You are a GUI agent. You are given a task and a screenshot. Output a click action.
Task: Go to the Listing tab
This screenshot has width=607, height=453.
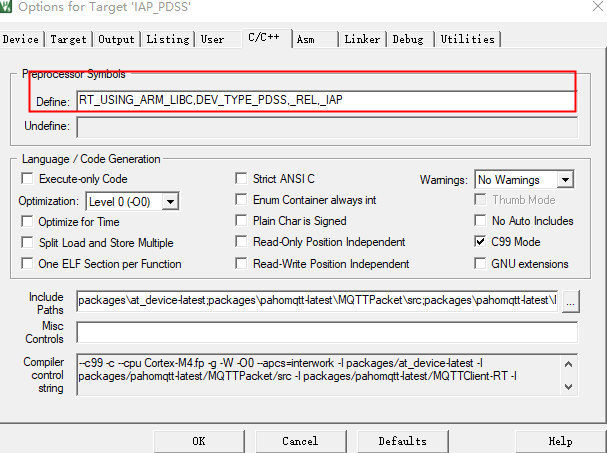coord(168,39)
